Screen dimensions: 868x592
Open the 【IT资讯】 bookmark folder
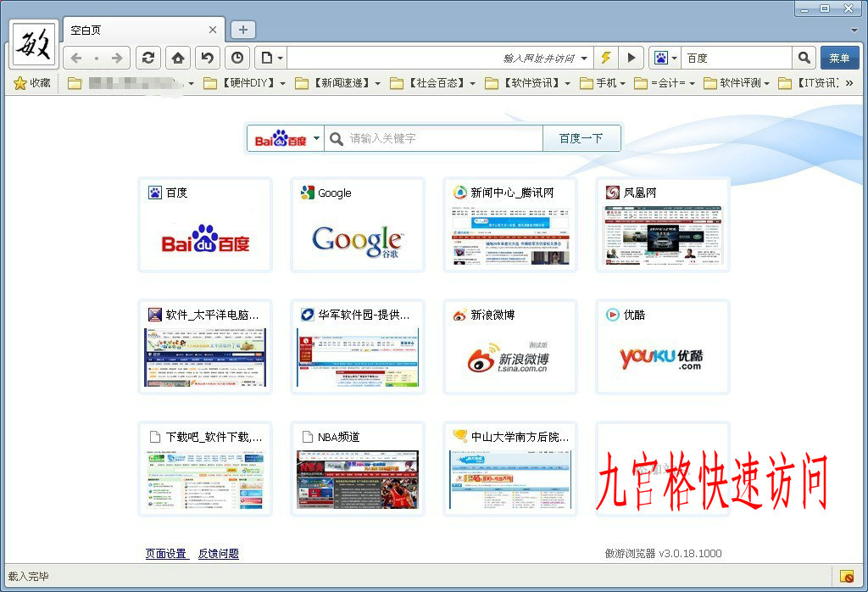click(x=808, y=83)
